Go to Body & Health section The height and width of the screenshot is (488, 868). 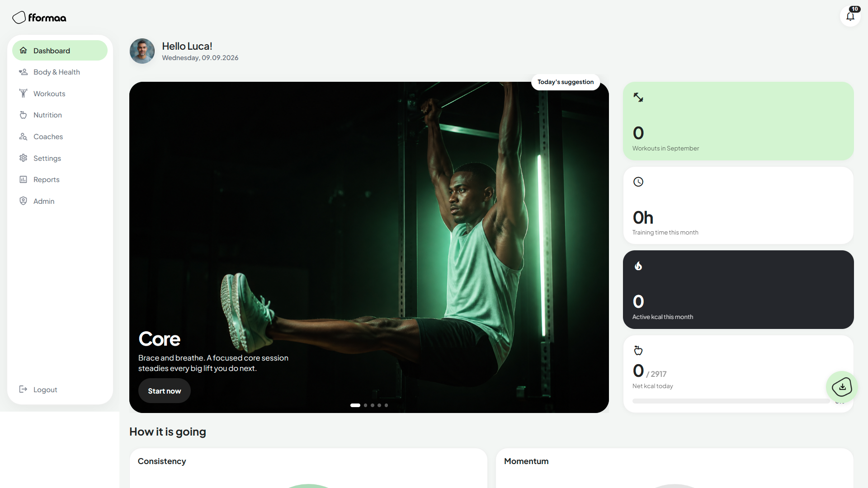point(60,72)
